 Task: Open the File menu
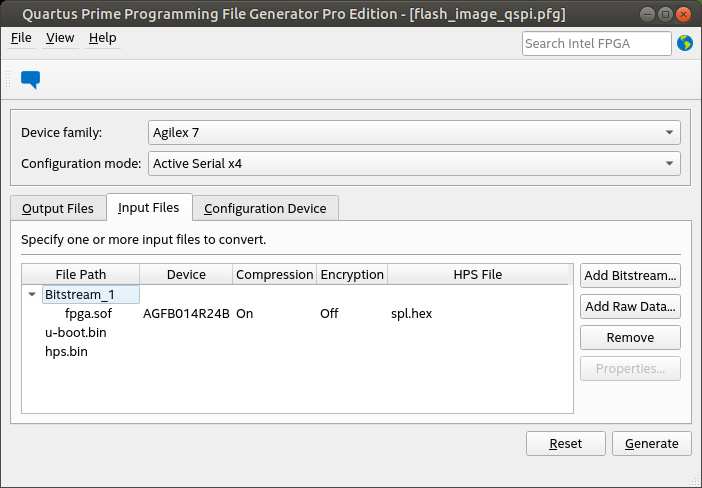pos(21,38)
